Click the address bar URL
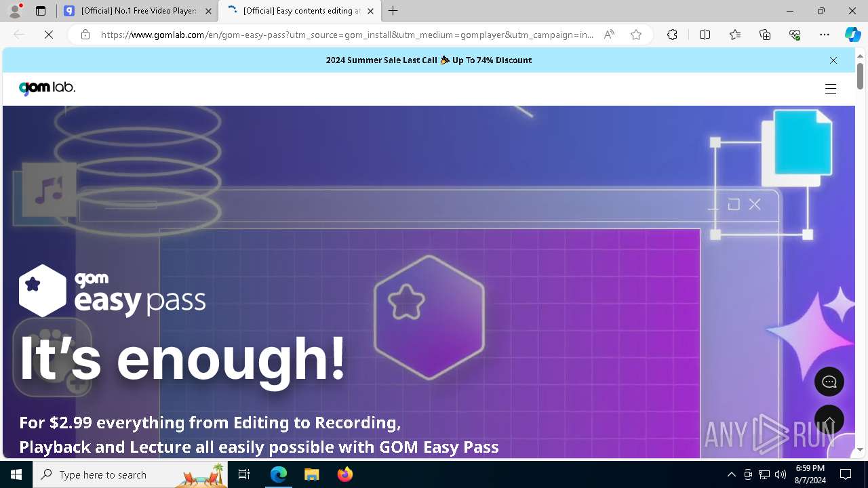This screenshot has width=868, height=488. coord(347,35)
